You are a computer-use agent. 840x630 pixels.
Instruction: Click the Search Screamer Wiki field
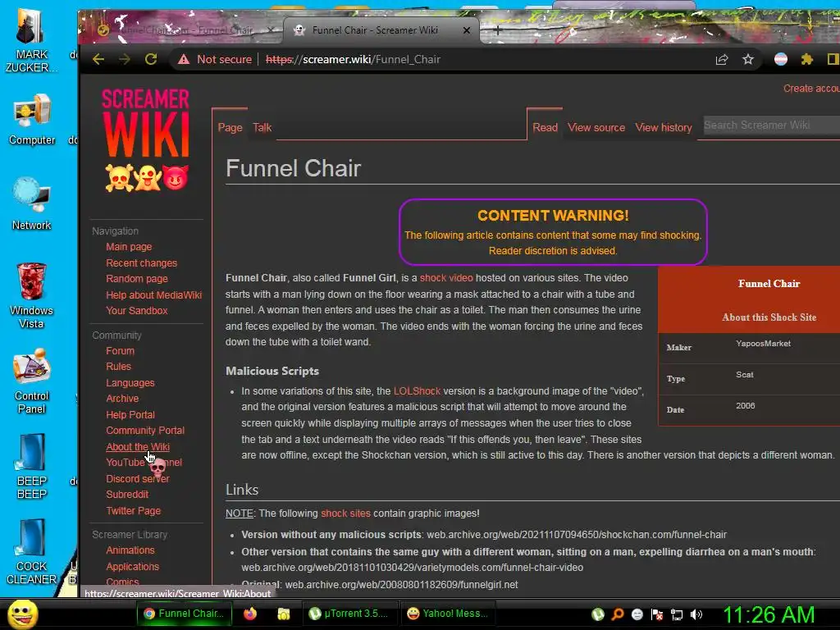click(771, 125)
